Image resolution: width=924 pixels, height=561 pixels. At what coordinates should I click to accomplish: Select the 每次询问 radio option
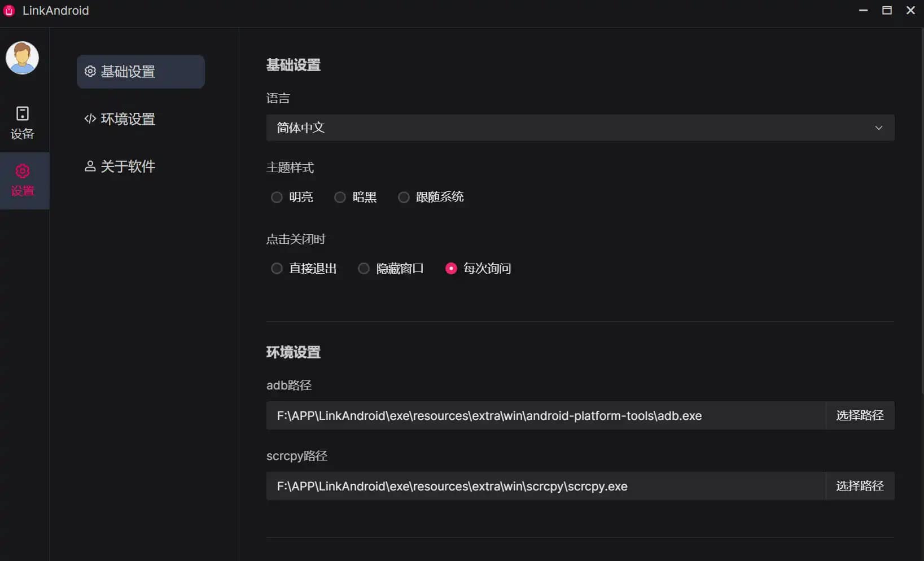(451, 269)
